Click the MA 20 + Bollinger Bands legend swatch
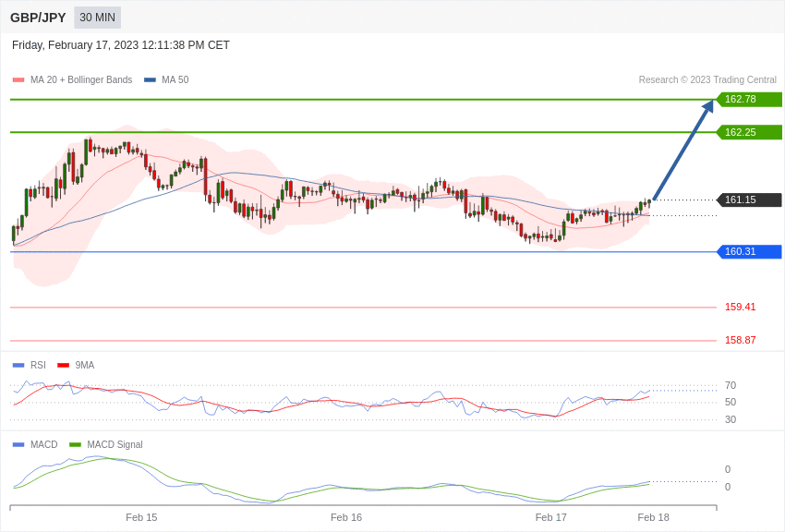The width and height of the screenshot is (785, 532). [x=18, y=80]
